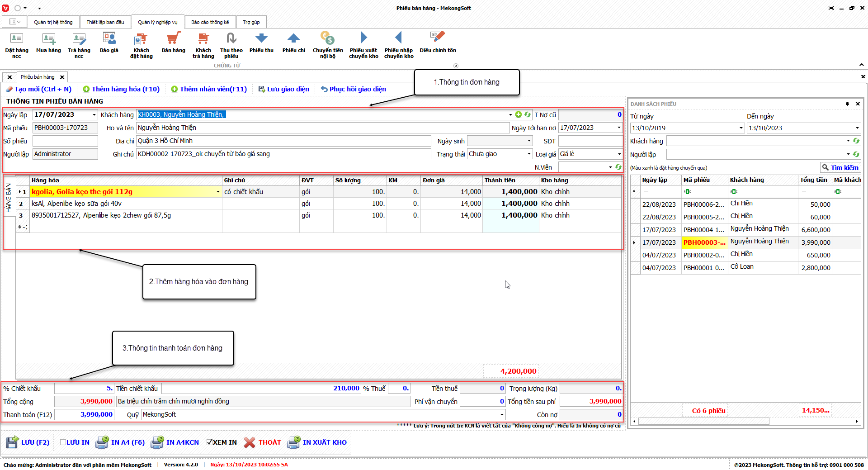Screen dimensions: 868x470
Task: Click green add customer plus icon
Action: click(x=519, y=115)
